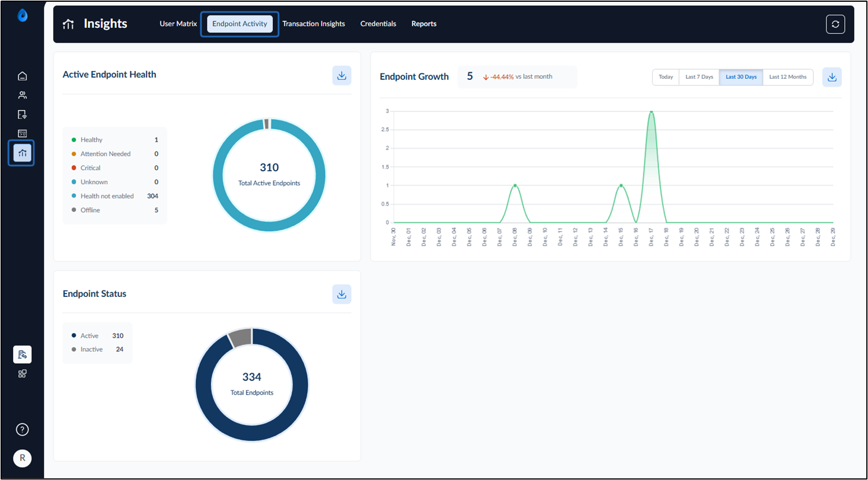Refresh the Insights data
The image size is (868, 480).
tap(835, 24)
